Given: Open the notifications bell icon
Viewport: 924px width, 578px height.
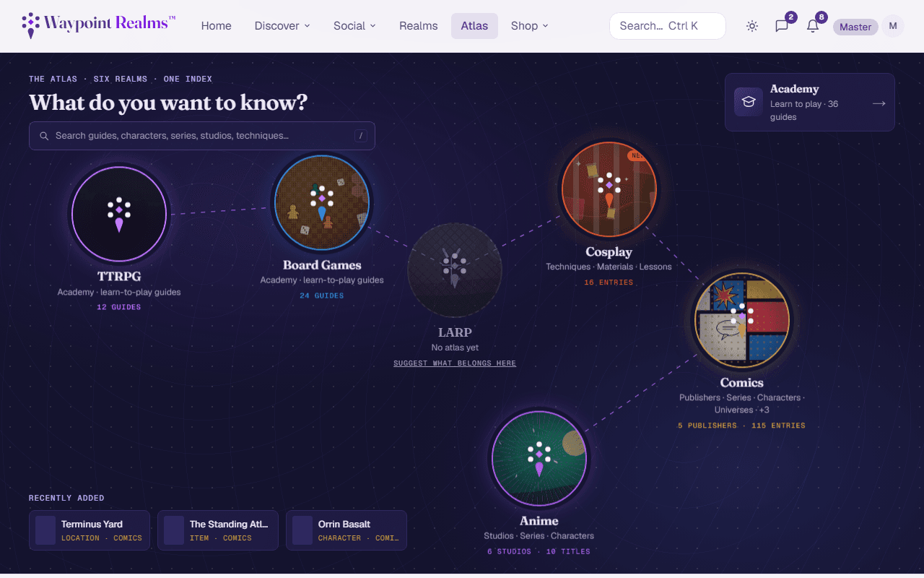Looking at the screenshot, I should [x=813, y=26].
